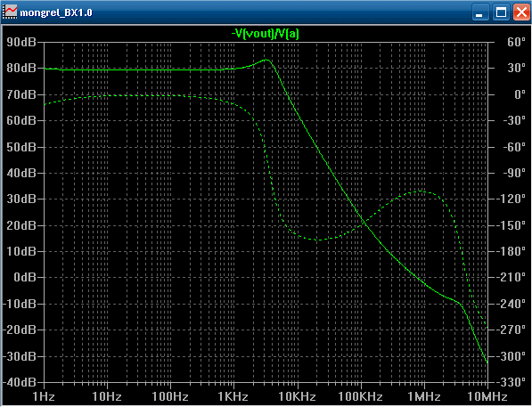Click the -150° phase axis label
This screenshot has height=407, width=532.
click(512, 225)
